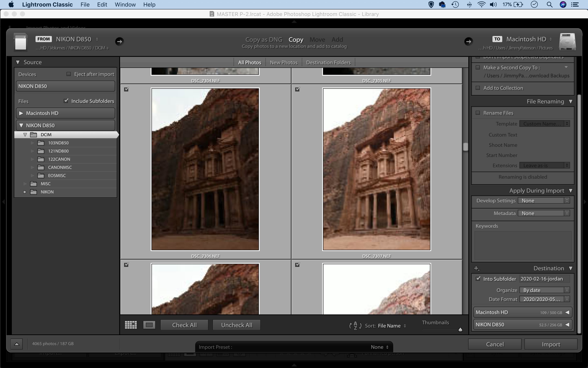
Task: Enable Rename Files checkbox
Action: pyautogui.click(x=478, y=113)
